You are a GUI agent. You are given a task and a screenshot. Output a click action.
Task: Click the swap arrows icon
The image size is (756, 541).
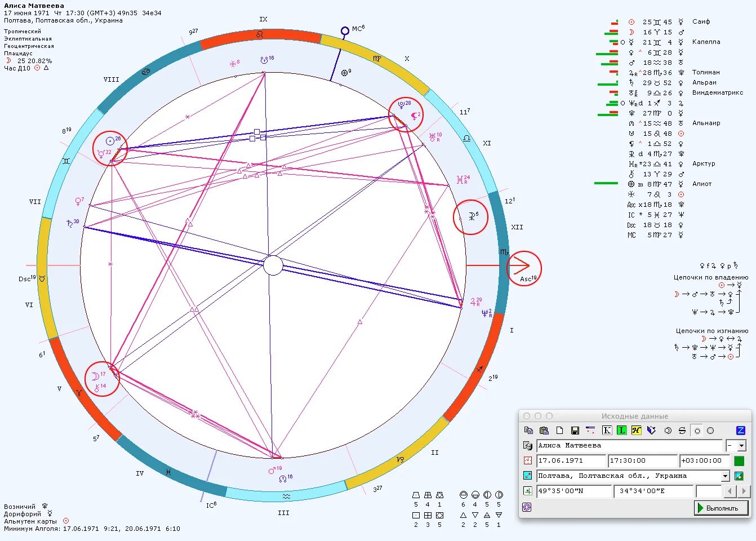682,431
